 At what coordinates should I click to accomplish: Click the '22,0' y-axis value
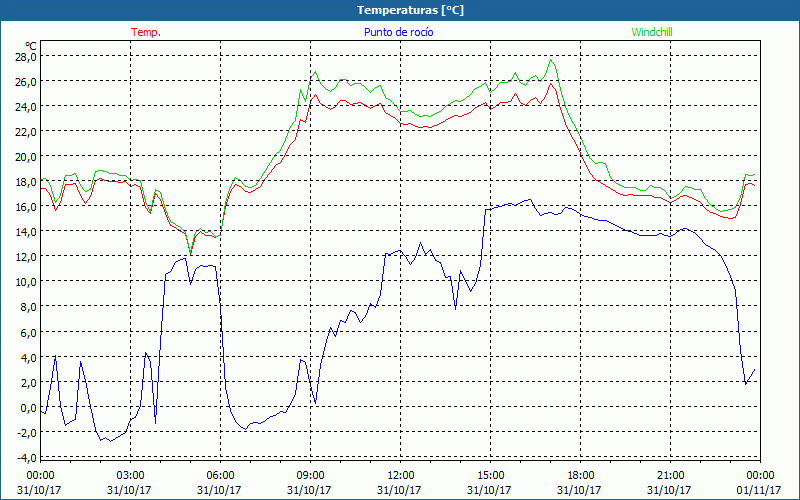click(x=26, y=132)
